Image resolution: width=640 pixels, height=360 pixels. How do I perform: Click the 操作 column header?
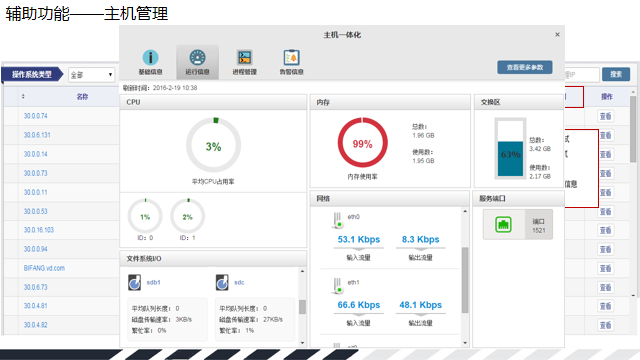[607, 97]
